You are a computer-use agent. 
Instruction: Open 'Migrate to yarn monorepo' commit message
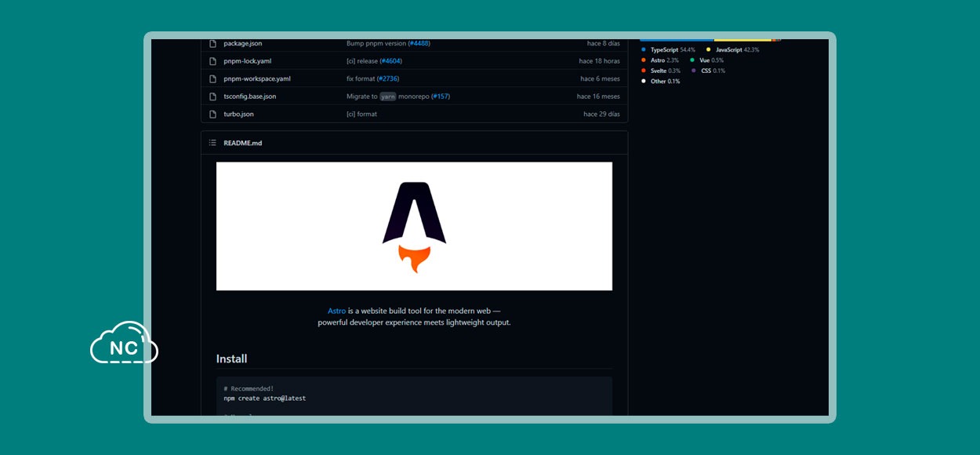tap(387, 96)
